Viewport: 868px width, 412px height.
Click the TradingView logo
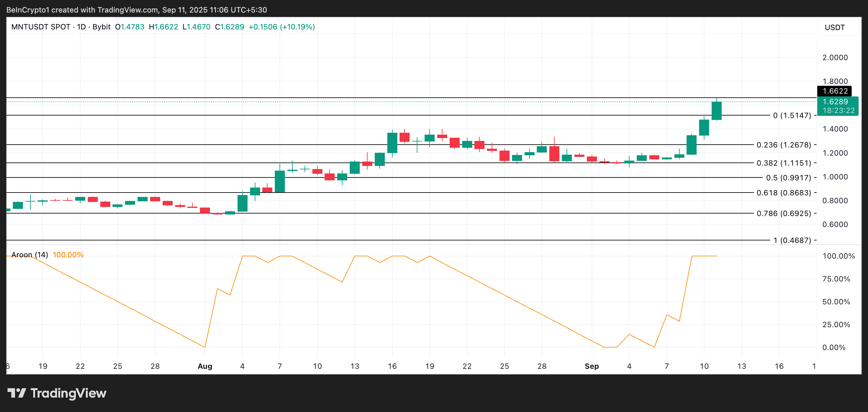click(57, 393)
